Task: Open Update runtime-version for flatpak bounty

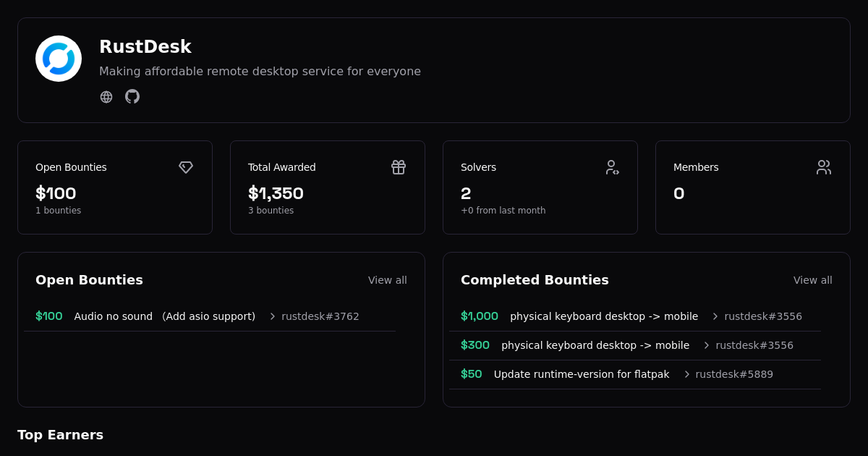Action: [581, 374]
